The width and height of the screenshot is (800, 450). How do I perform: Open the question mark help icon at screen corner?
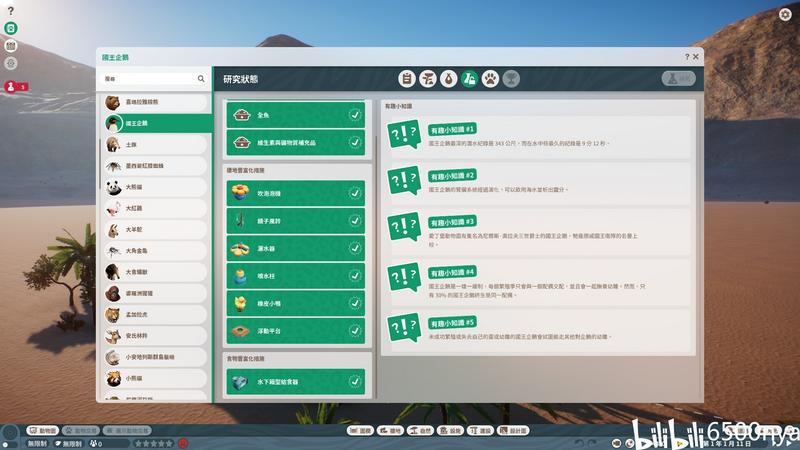[x=11, y=11]
